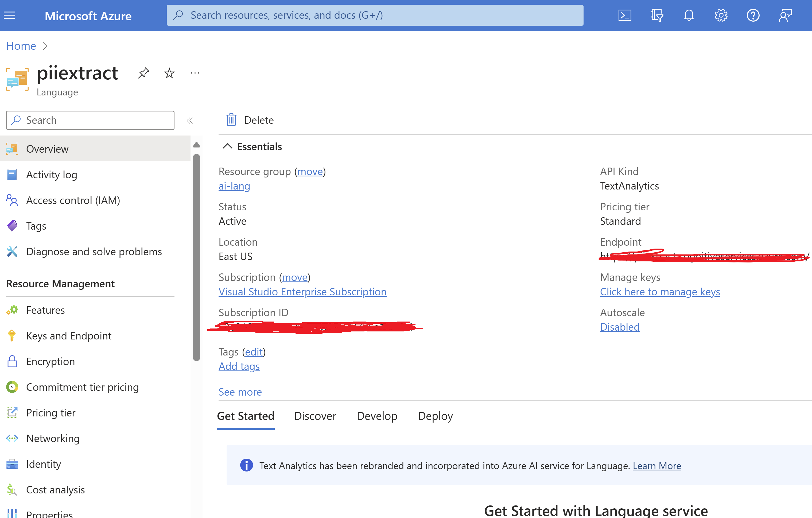This screenshot has height=518, width=812.
Task: Collapse the Essentials section
Action: 228,146
